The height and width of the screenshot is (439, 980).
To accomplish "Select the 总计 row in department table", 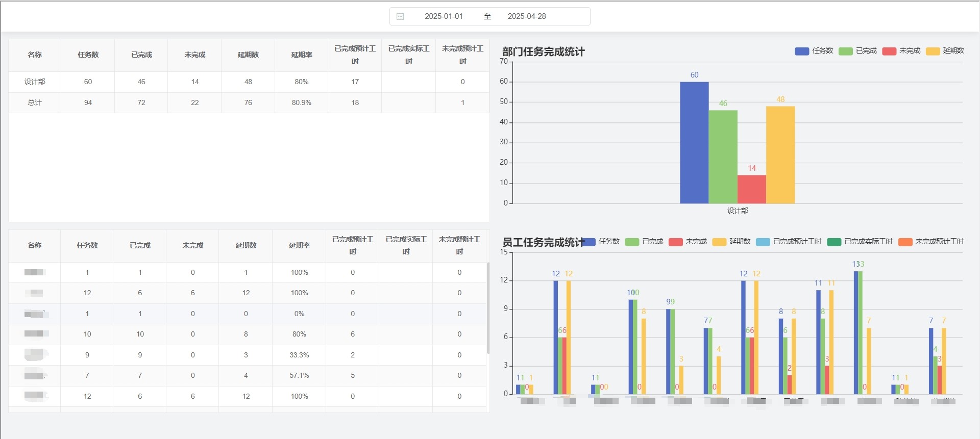I will (249, 102).
